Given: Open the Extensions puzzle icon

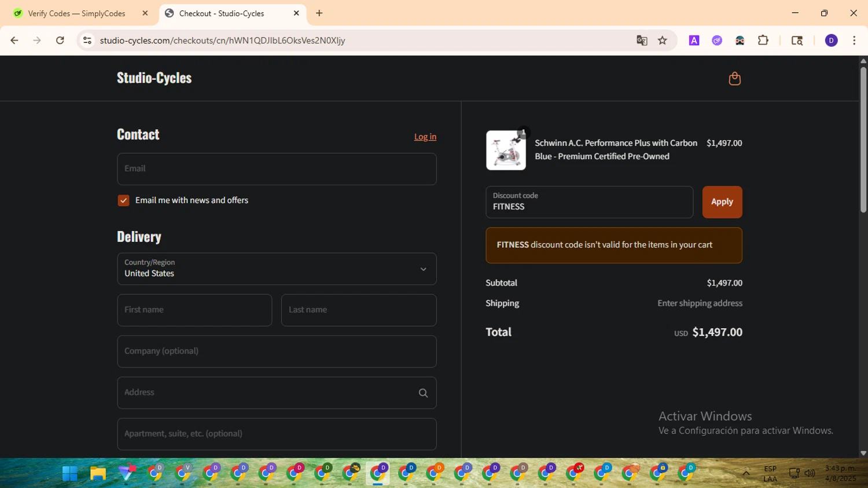Looking at the screenshot, I should click(763, 41).
